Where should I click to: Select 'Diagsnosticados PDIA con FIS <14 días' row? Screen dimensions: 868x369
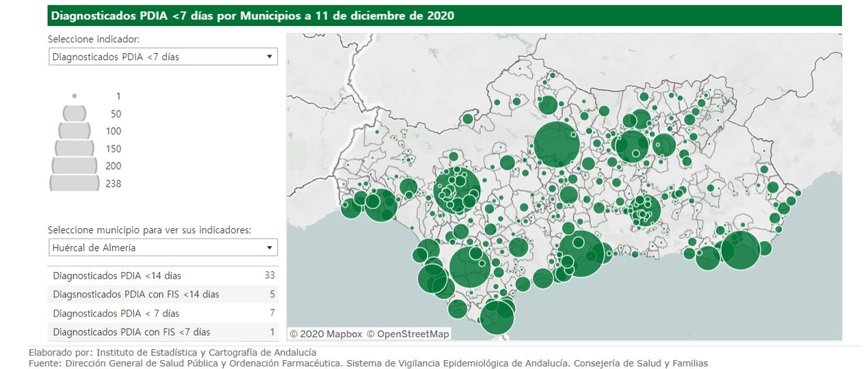[x=163, y=295]
